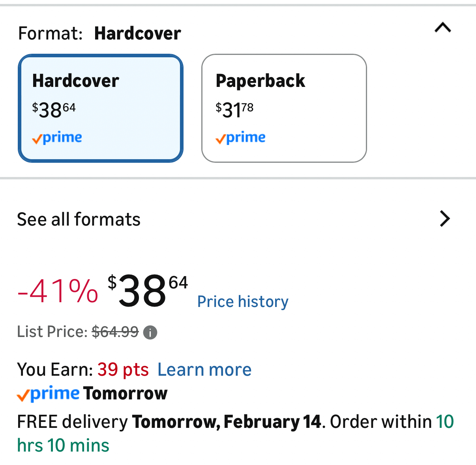476x465 pixels.
Task: Open the See all formats text link
Action: click(x=79, y=219)
